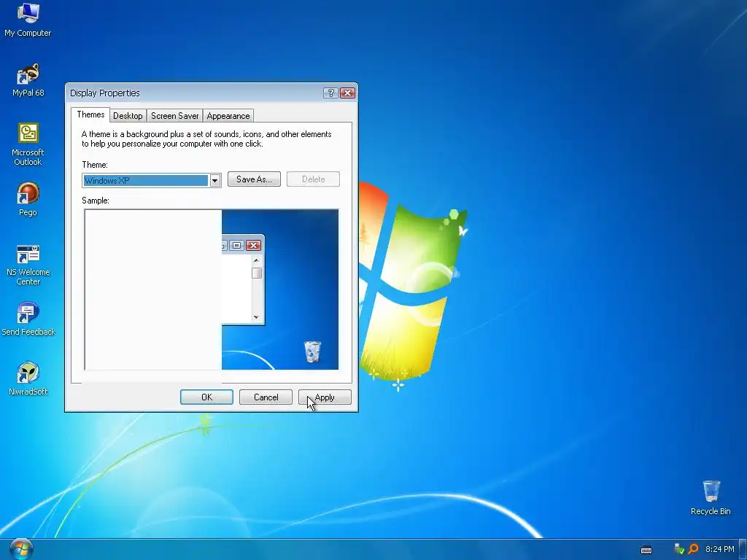The height and width of the screenshot is (560, 747).
Task: Close the Display Properties dialog
Action: point(347,93)
